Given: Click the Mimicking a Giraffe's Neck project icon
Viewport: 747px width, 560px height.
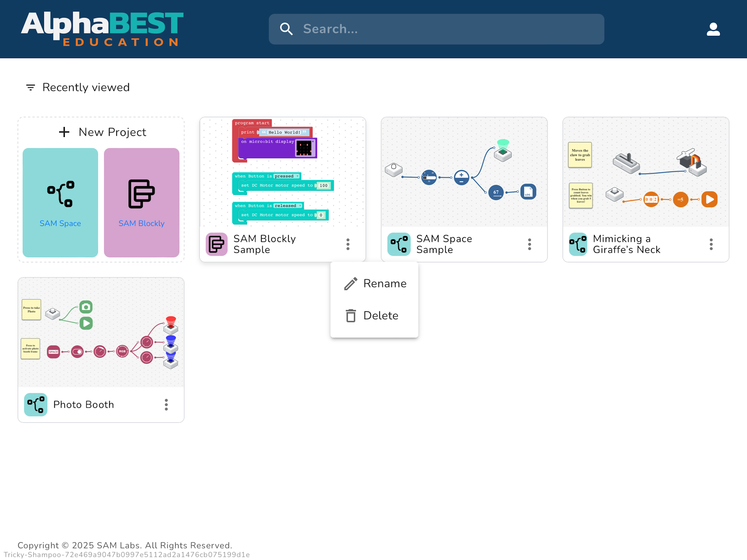Looking at the screenshot, I should 577,244.
